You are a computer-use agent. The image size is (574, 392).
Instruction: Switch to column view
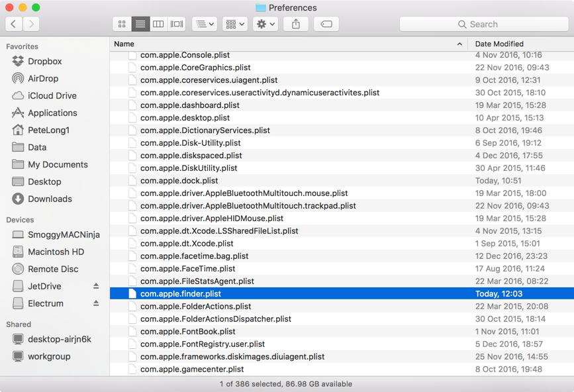point(158,24)
